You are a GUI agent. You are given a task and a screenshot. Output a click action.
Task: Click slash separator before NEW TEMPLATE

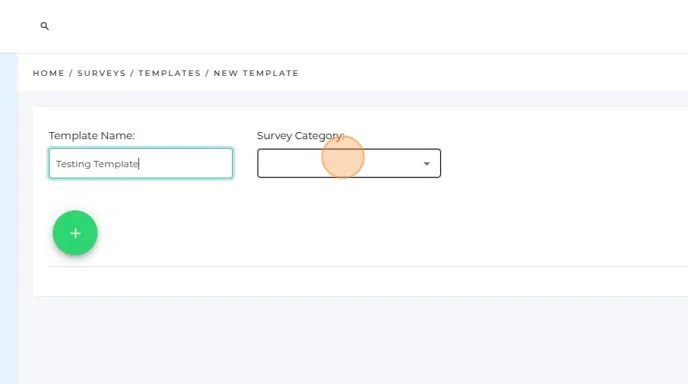[x=207, y=73]
